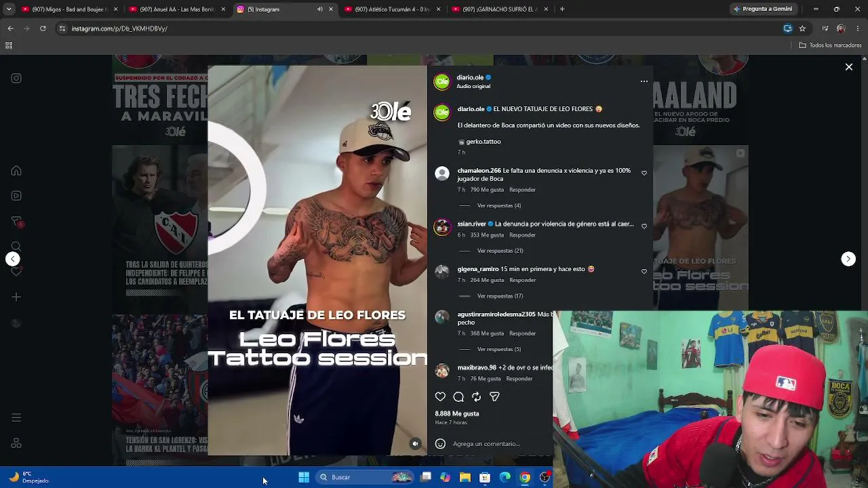Open the Instagram search magnifier icon
Image resolution: width=868 pixels, height=488 pixels.
click(16, 246)
